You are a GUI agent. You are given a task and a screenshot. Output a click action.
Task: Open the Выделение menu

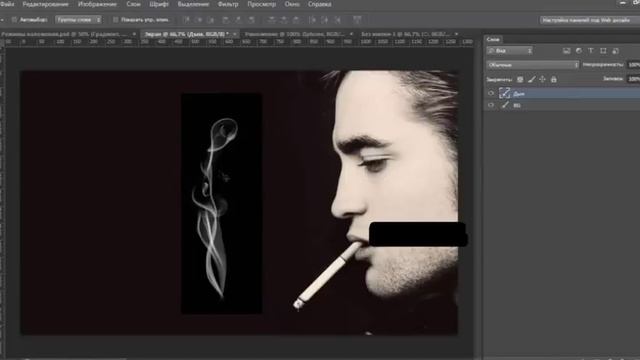point(193,4)
